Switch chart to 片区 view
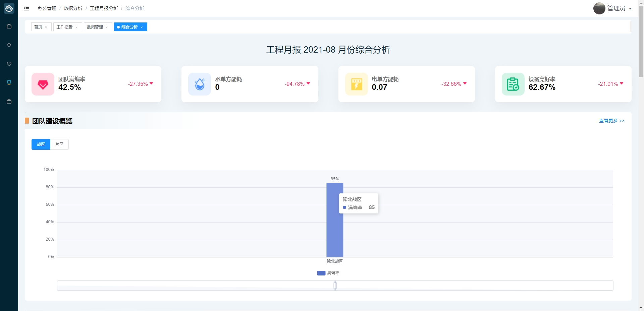The height and width of the screenshot is (311, 644). point(59,144)
